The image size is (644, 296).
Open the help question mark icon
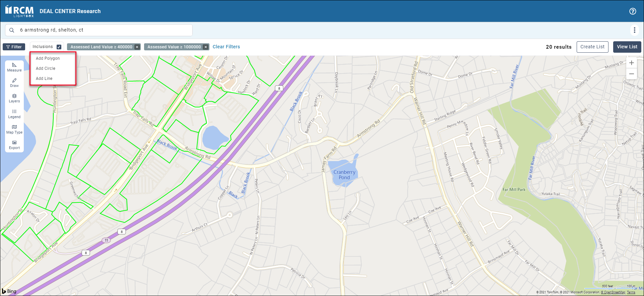[633, 11]
